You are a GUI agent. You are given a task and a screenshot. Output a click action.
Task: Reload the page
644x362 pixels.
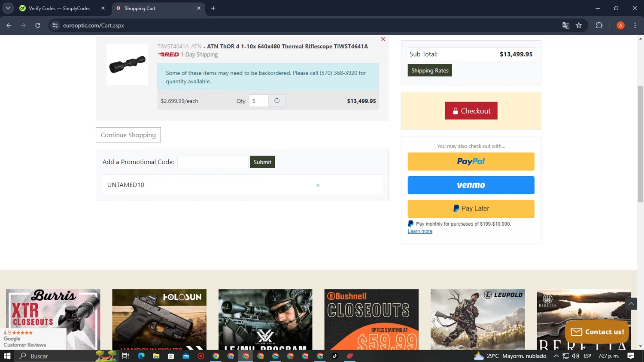(38, 25)
